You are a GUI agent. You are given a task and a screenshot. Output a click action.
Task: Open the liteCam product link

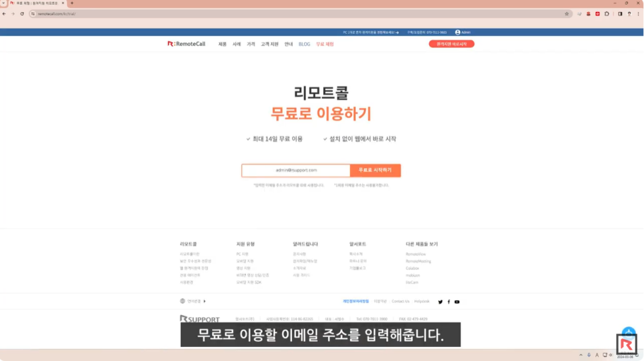pyautogui.click(x=412, y=282)
